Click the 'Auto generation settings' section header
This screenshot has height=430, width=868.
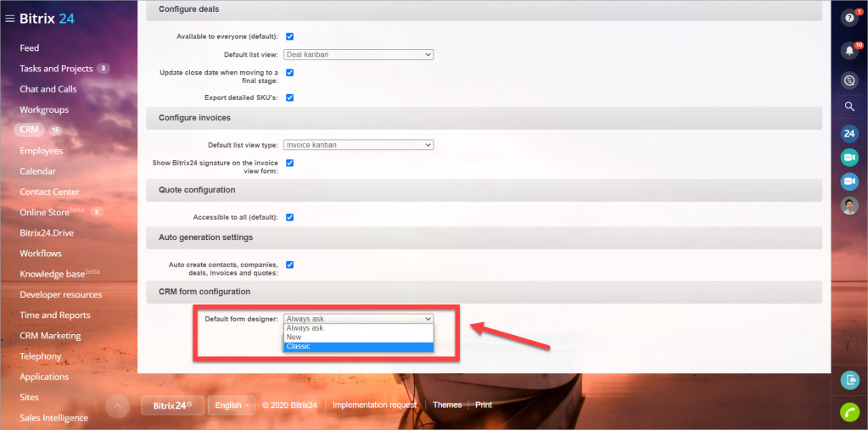click(484, 237)
